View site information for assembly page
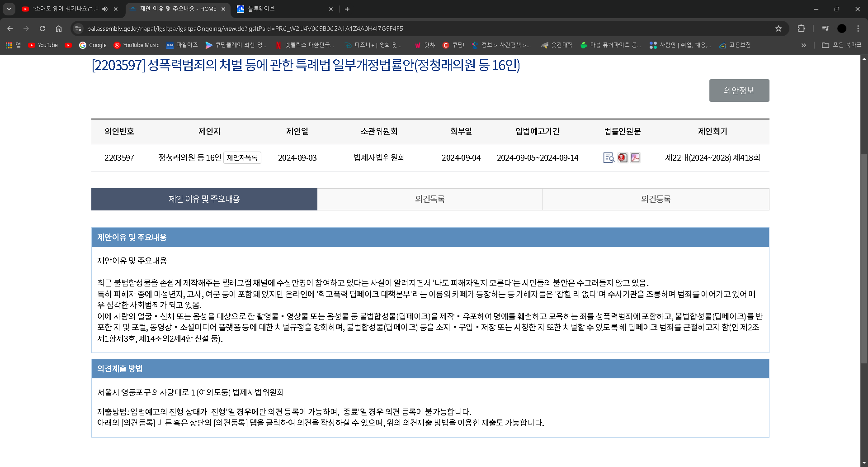868x467 pixels. pyautogui.click(x=78, y=29)
